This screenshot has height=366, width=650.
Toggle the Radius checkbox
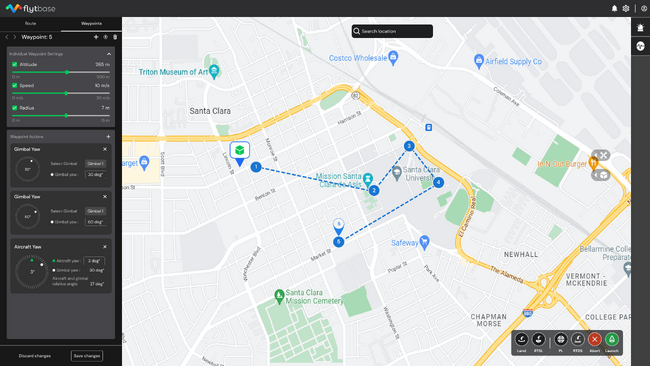point(15,108)
